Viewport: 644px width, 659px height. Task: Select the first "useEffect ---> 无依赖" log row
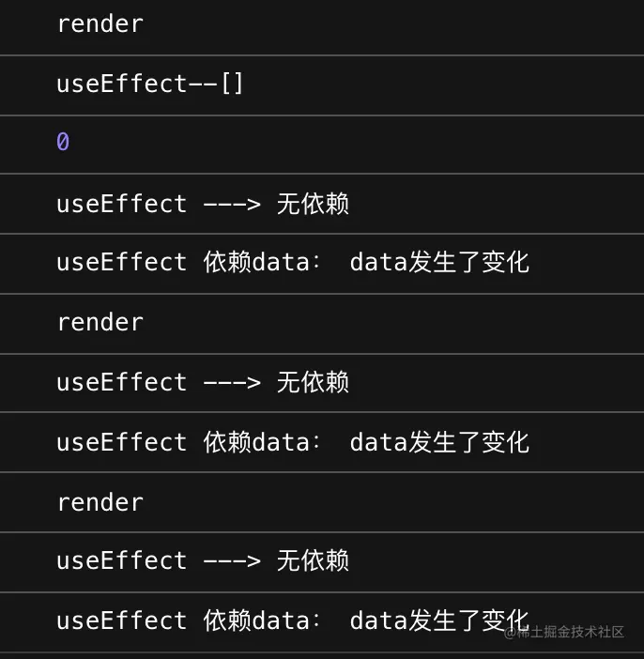(x=203, y=204)
